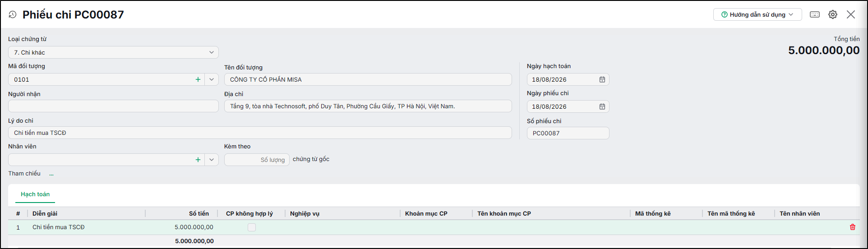The image size is (868, 249).
Task: Expand Nhân viên dropdown arrow
Action: click(x=212, y=160)
